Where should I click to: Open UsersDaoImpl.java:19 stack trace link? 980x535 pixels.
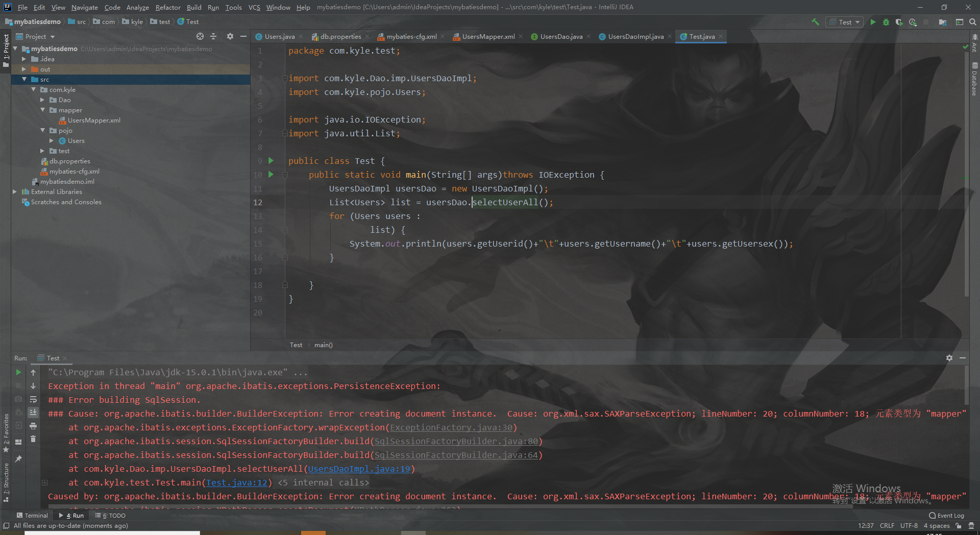pyautogui.click(x=359, y=469)
